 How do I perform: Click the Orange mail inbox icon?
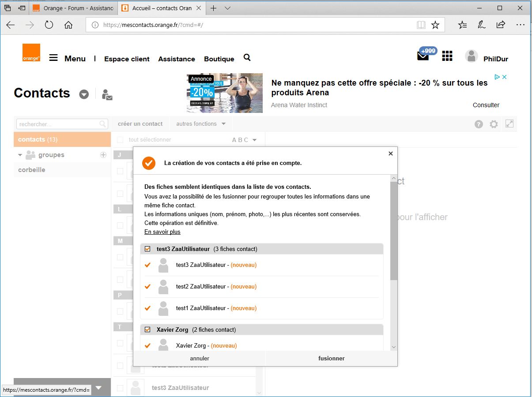(423, 56)
